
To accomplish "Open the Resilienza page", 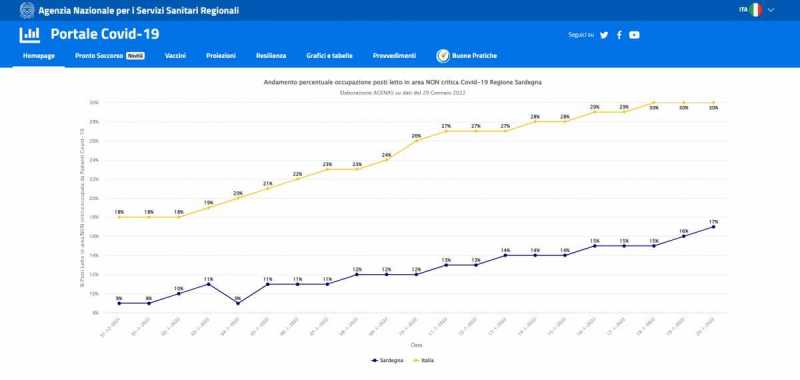I will click(271, 56).
